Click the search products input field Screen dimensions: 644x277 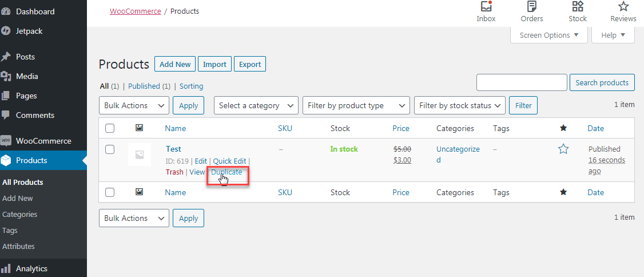[522, 82]
